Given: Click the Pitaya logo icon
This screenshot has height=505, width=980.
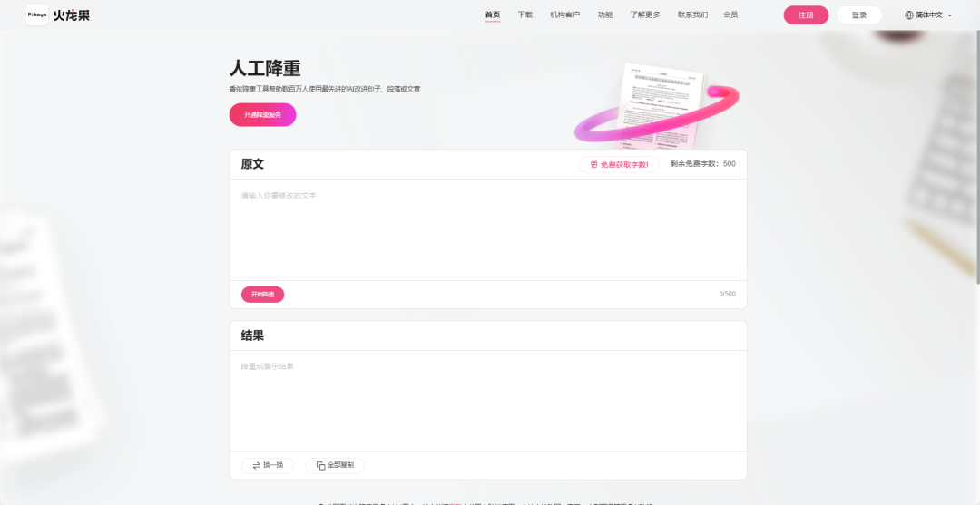Looking at the screenshot, I should point(37,15).
